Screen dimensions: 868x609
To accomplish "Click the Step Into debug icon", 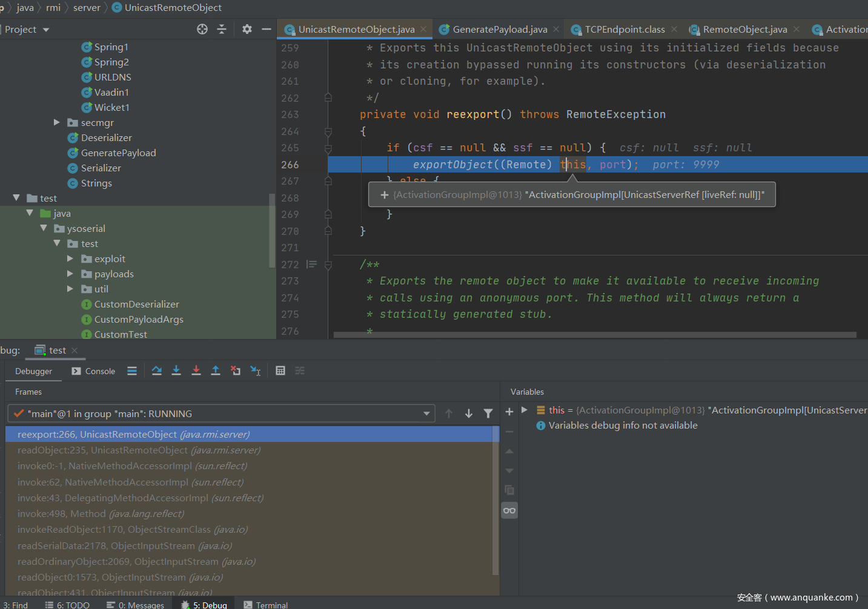I will pos(176,371).
